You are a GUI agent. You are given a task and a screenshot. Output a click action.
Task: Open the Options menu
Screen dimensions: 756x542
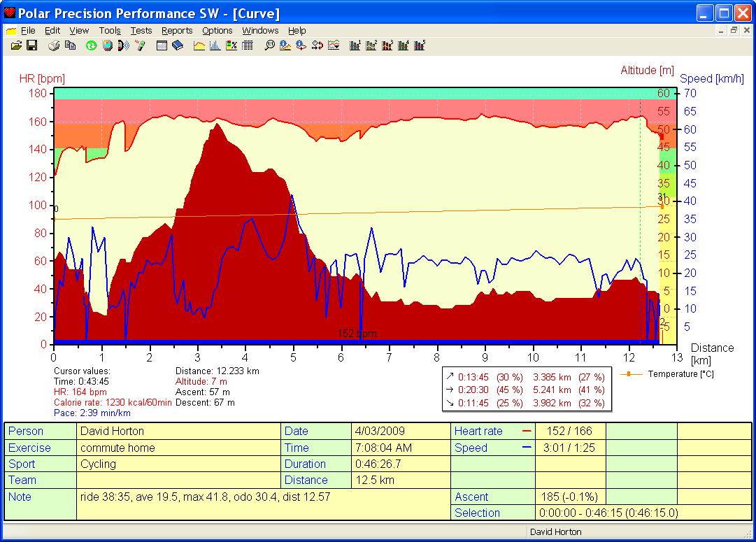coord(217,31)
